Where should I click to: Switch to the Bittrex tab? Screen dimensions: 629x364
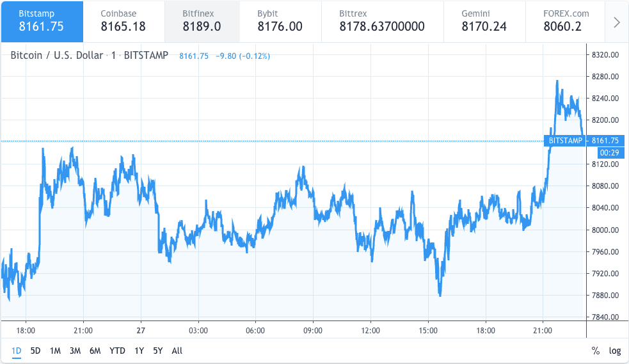381,21
